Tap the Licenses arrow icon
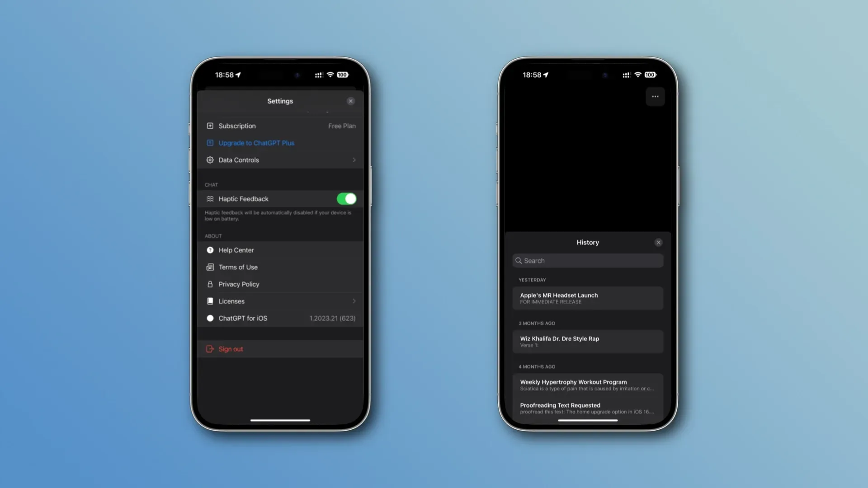Screen dimensions: 868x488 pos(353,301)
